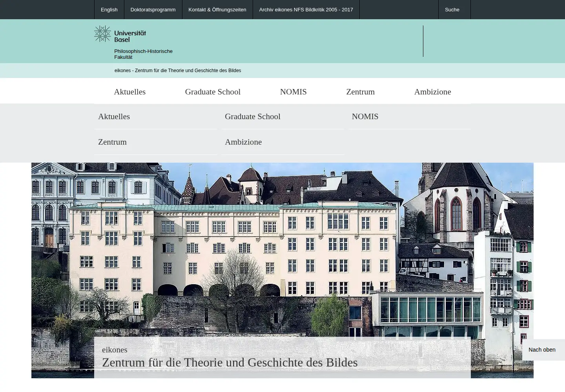Open Kontakt & Öffnungszeiten link
The image size is (565, 392).
(x=217, y=9)
